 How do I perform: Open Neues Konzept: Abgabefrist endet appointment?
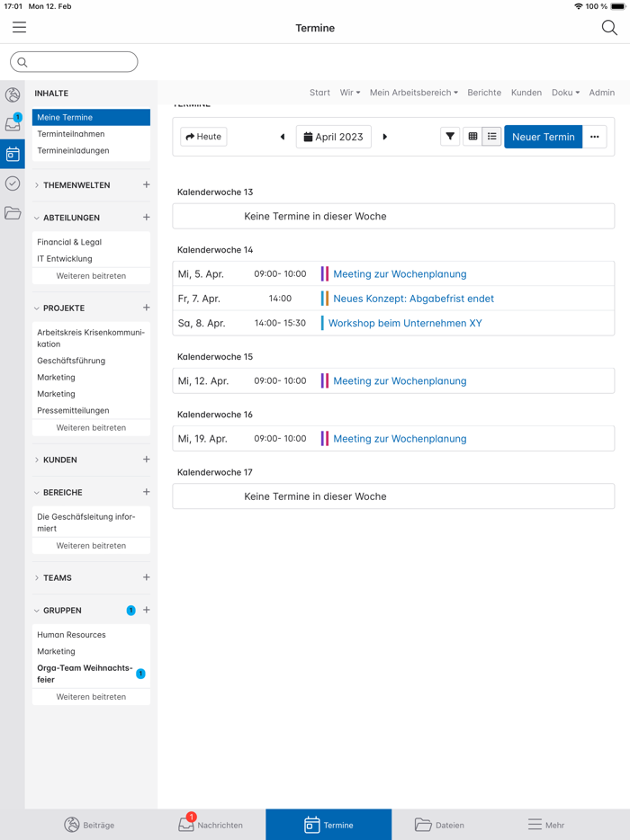coord(413,299)
